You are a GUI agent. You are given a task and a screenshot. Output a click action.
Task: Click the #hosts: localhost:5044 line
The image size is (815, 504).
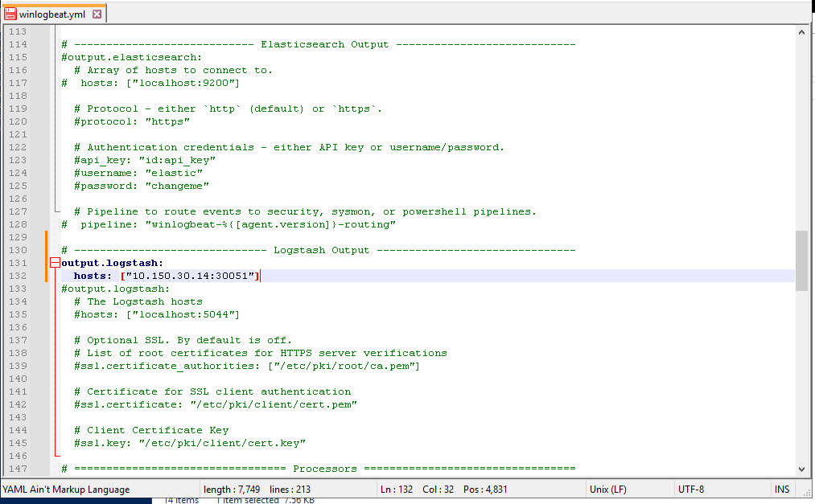156,314
